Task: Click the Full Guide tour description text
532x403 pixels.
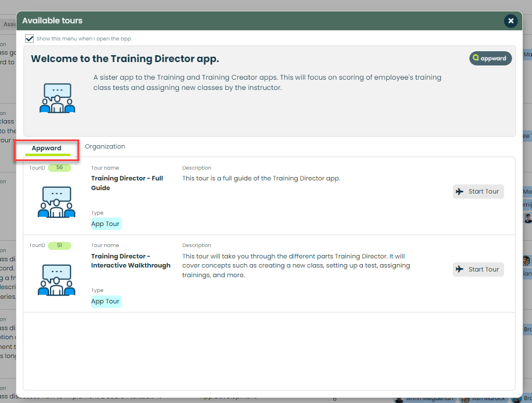Action: pos(261,178)
